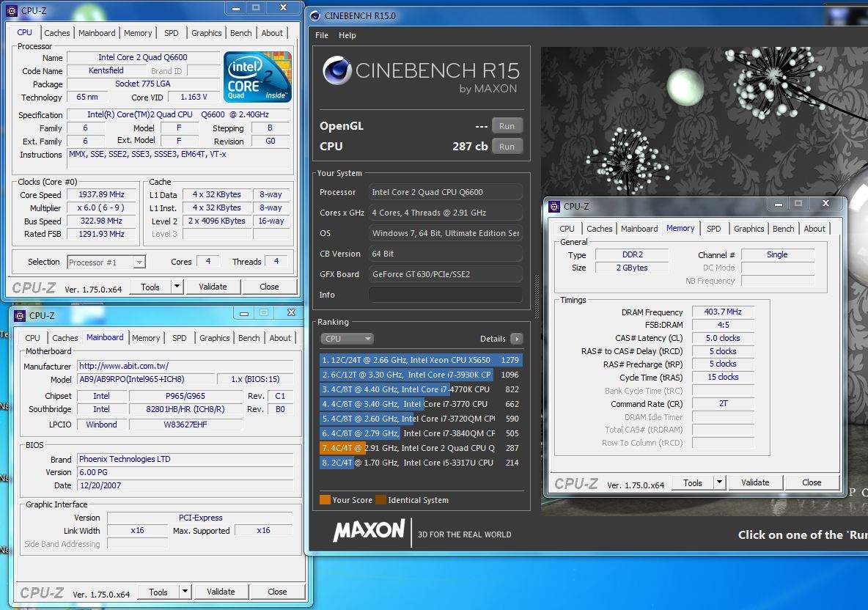Viewport: 868px width, 610px height.
Task: Open Bench tab in Memory CPU-Z window
Action: coord(783,229)
